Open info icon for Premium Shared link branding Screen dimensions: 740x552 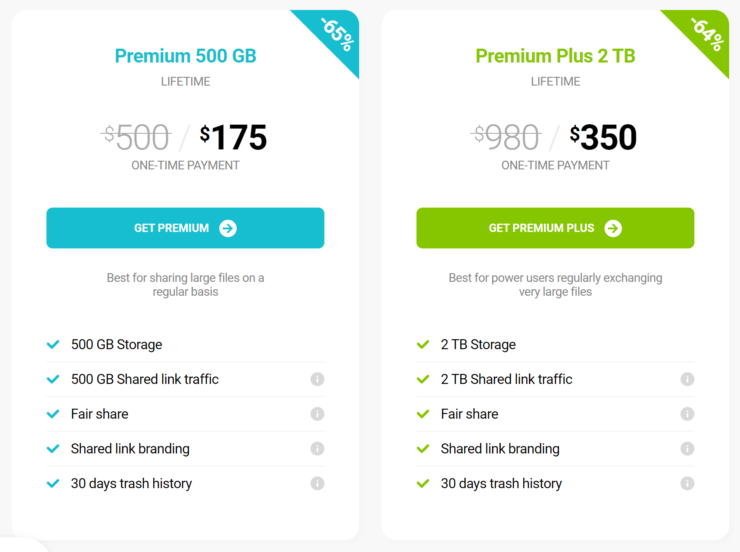pos(317,449)
